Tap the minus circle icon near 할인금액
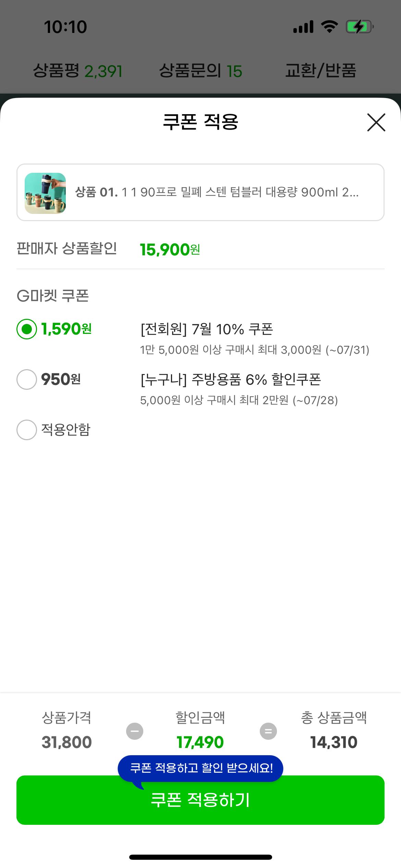Image resolution: width=401 pixels, height=868 pixels. [135, 731]
